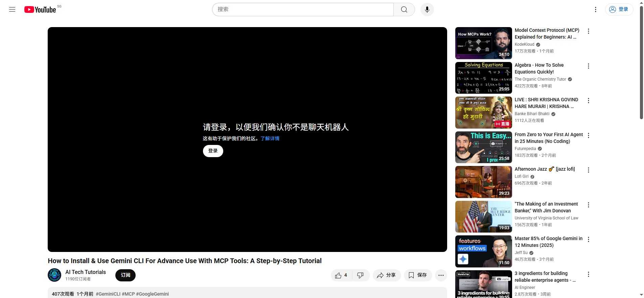
Task: Open options menu for 3 ingredients video
Action: point(589,274)
